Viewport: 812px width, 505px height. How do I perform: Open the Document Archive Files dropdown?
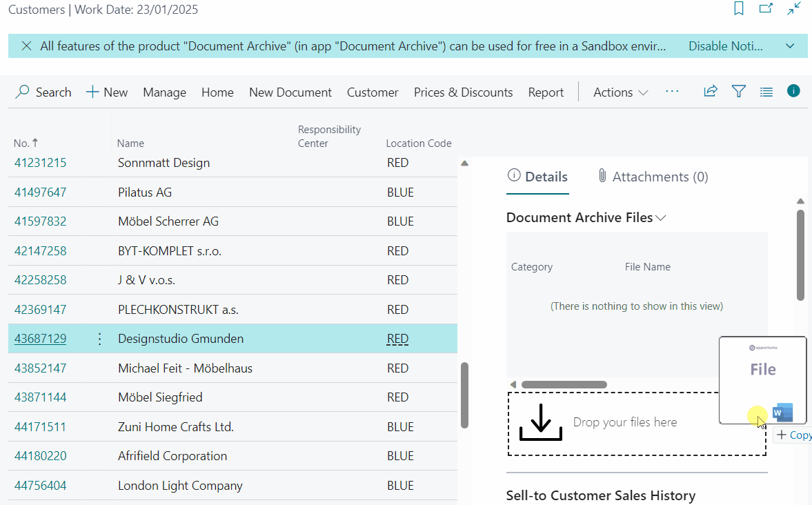click(662, 217)
